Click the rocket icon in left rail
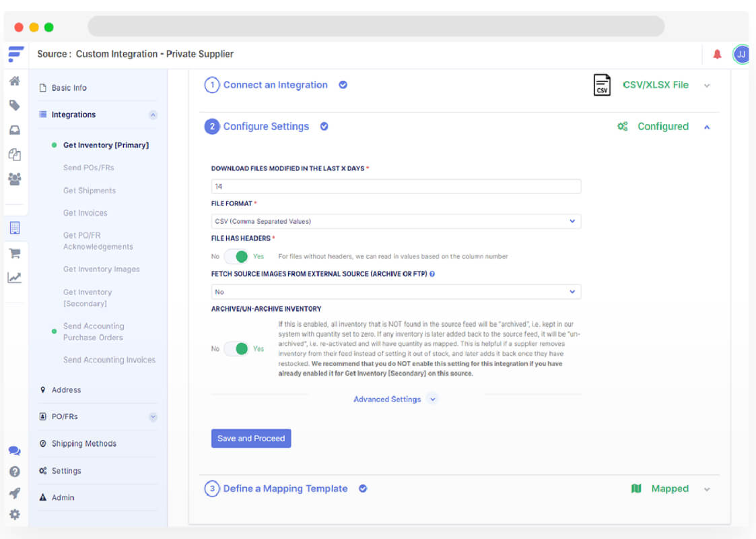 click(x=15, y=493)
